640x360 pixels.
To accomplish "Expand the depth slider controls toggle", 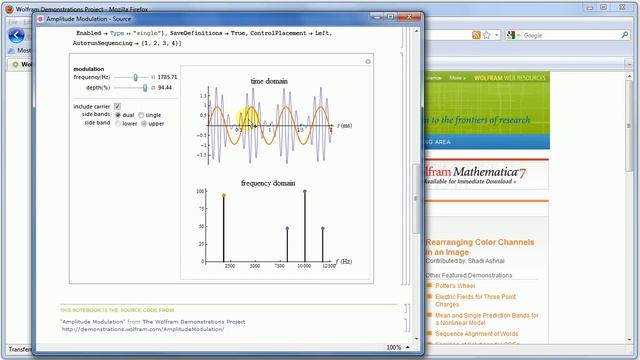I will pos(153,88).
